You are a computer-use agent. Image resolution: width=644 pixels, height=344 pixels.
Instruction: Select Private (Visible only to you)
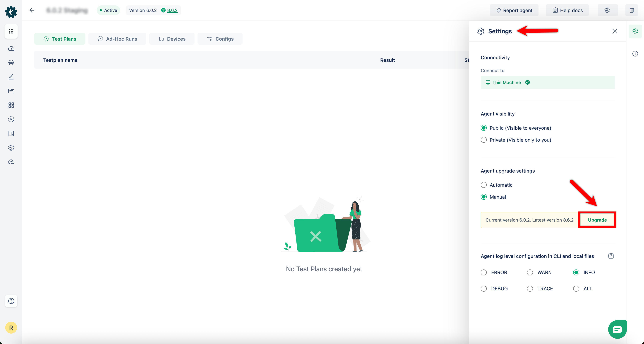484,140
